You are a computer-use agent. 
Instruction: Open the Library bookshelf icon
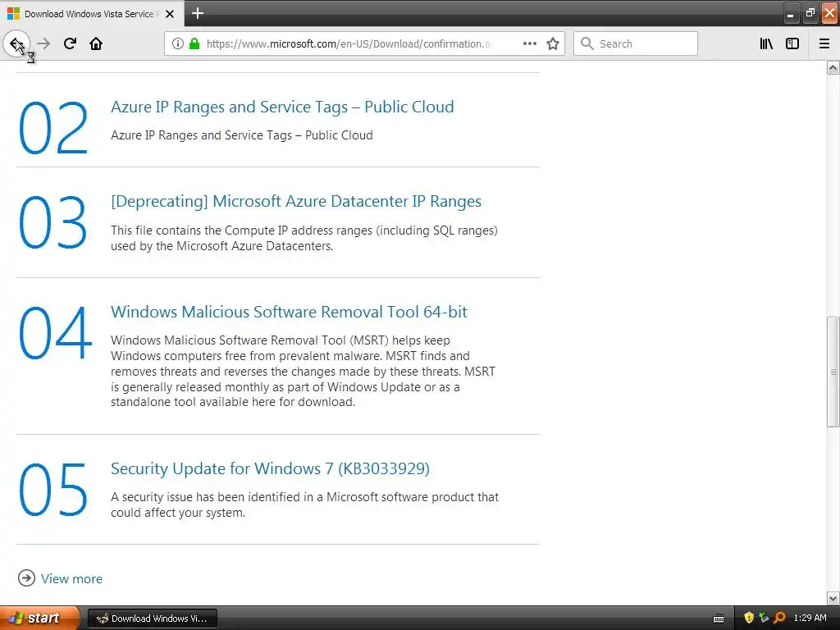click(766, 43)
